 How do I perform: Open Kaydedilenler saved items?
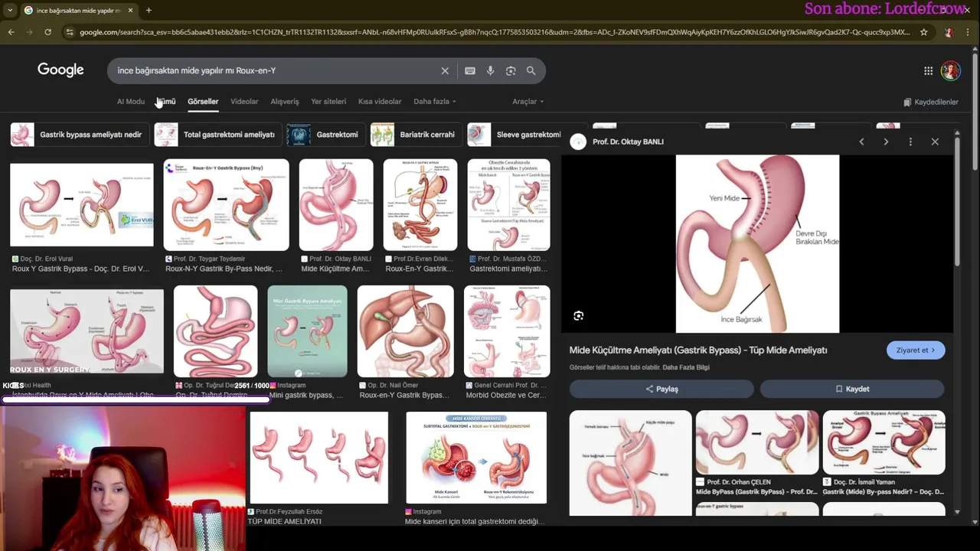tap(931, 102)
